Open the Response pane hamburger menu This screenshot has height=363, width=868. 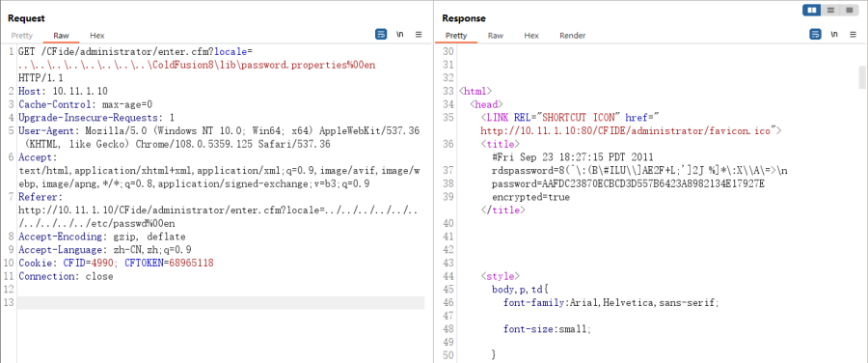[x=854, y=35]
